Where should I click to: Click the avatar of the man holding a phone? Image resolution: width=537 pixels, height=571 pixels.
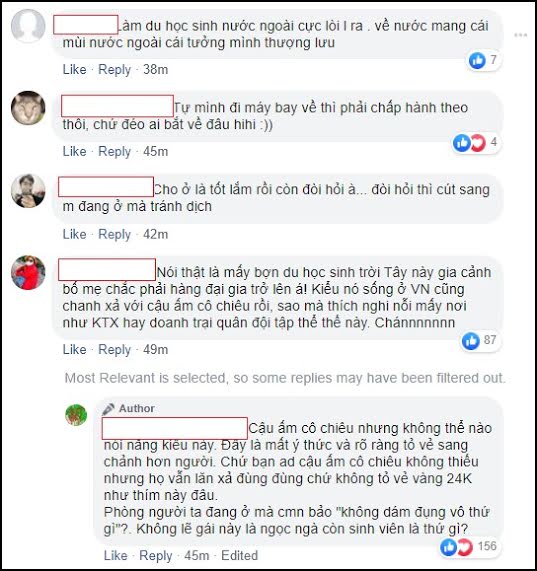(x=28, y=191)
